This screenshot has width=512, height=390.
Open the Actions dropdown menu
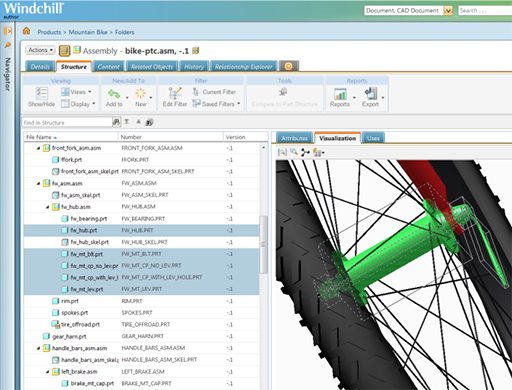[x=40, y=50]
